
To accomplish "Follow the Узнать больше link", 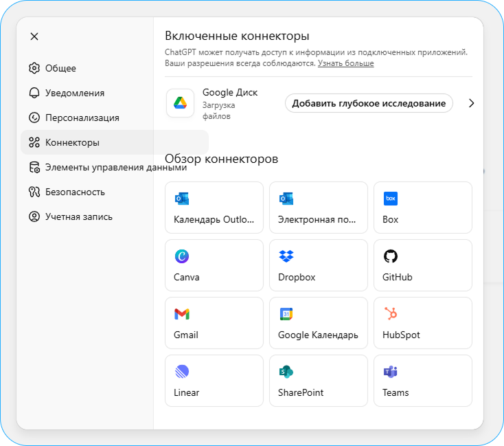I will point(346,63).
